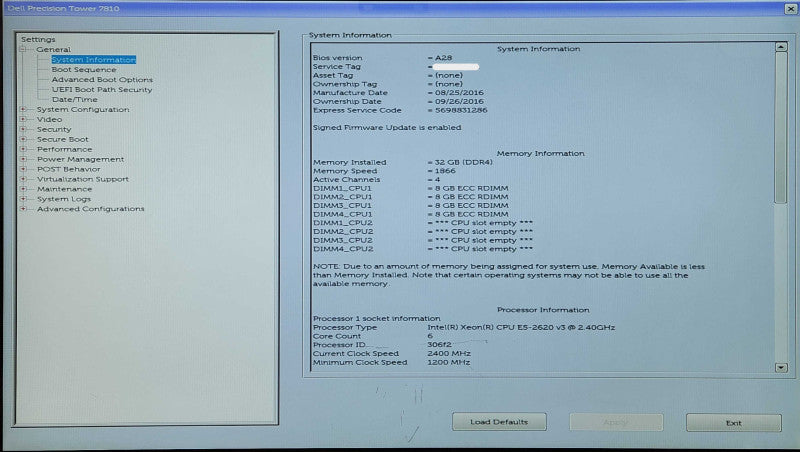Select Advanced Configurations label
The image size is (800, 452).
(x=90, y=209)
